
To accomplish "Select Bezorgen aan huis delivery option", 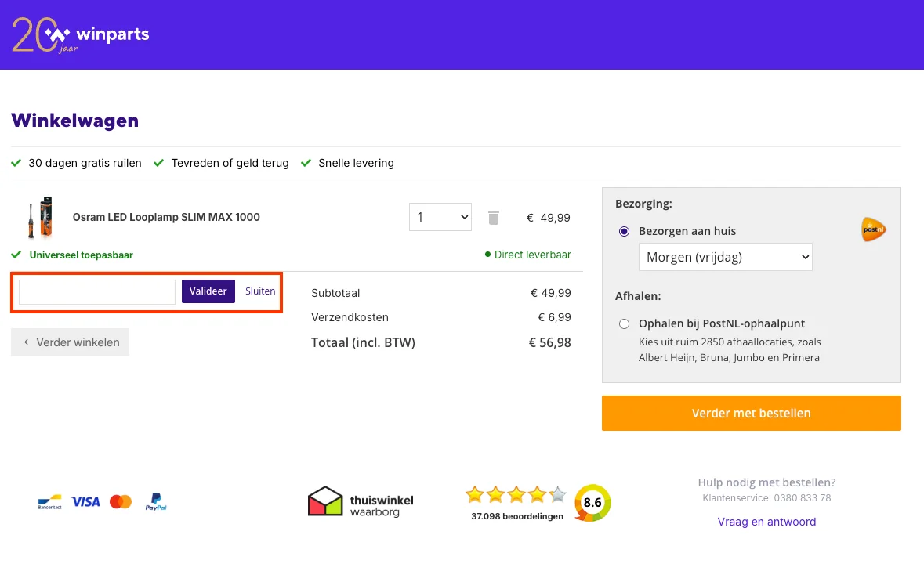I will (624, 230).
